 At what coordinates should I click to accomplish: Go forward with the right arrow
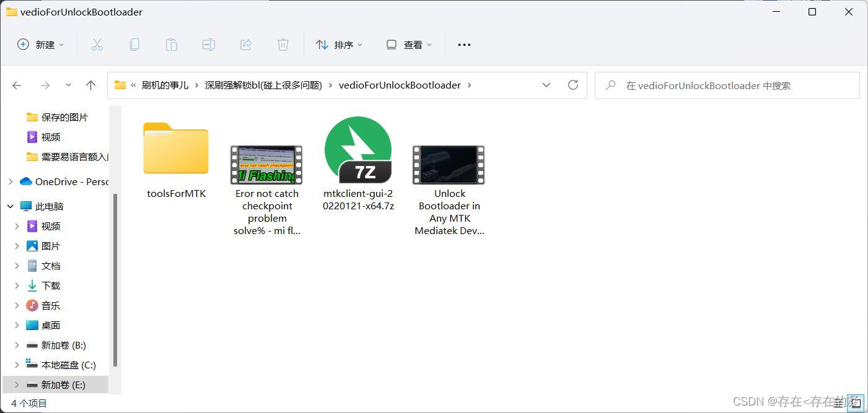[45, 85]
